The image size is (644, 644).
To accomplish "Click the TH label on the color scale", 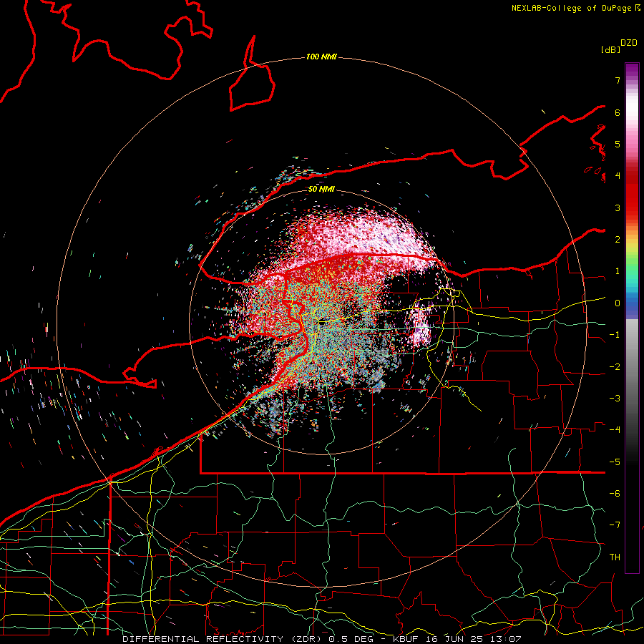I will click(615, 557).
